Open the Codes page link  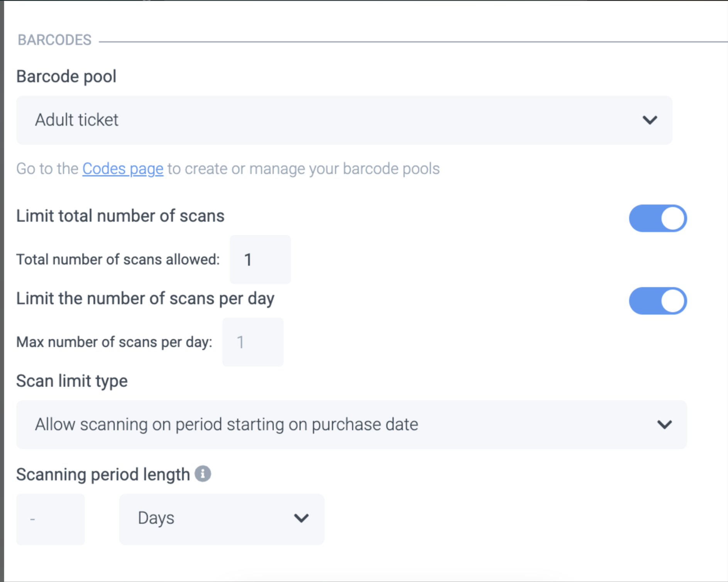point(123,169)
